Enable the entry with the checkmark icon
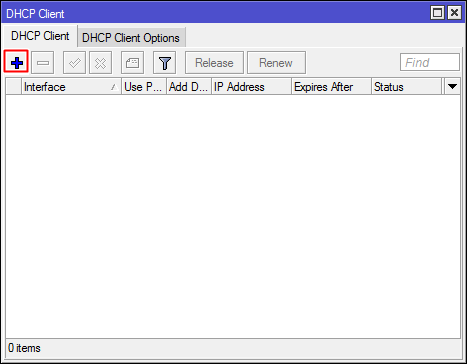This screenshot has width=467, height=364. (x=74, y=62)
